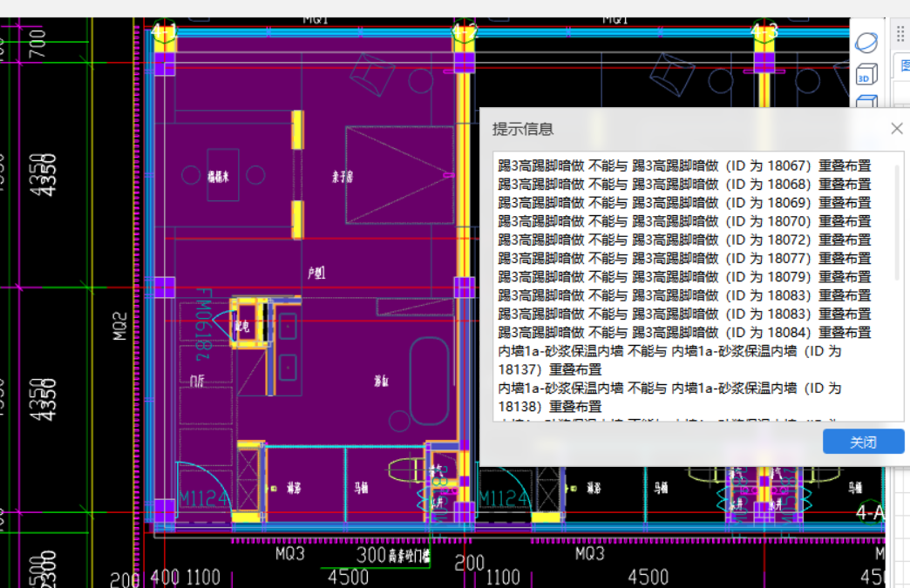Click the 300高素砼门槛 annotation
Image resolution: width=910 pixels, height=588 pixels.
click(393, 556)
